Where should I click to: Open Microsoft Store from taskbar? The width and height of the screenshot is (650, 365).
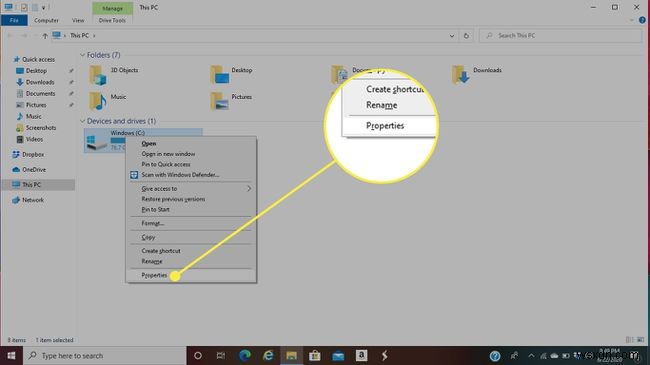pos(315,355)
